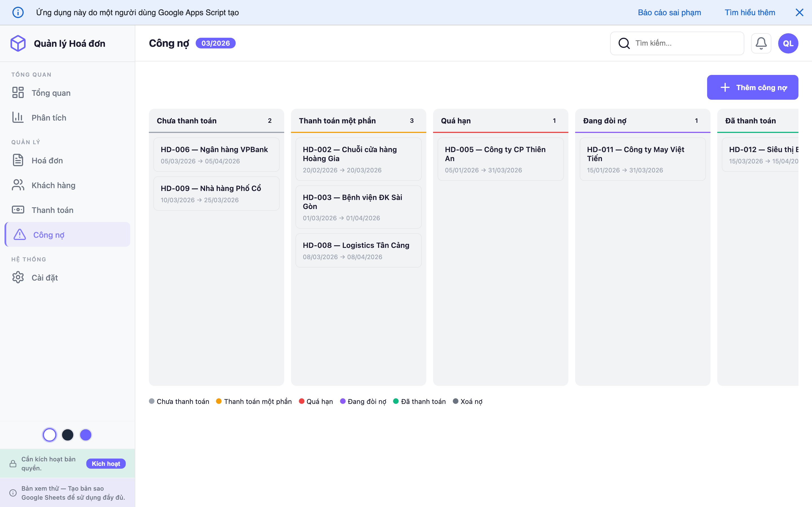This screenshot has width=812, height=507.
Task: Open the 03/2026 month selector badge
Action: pyautogui.click(x=215, y=43)
